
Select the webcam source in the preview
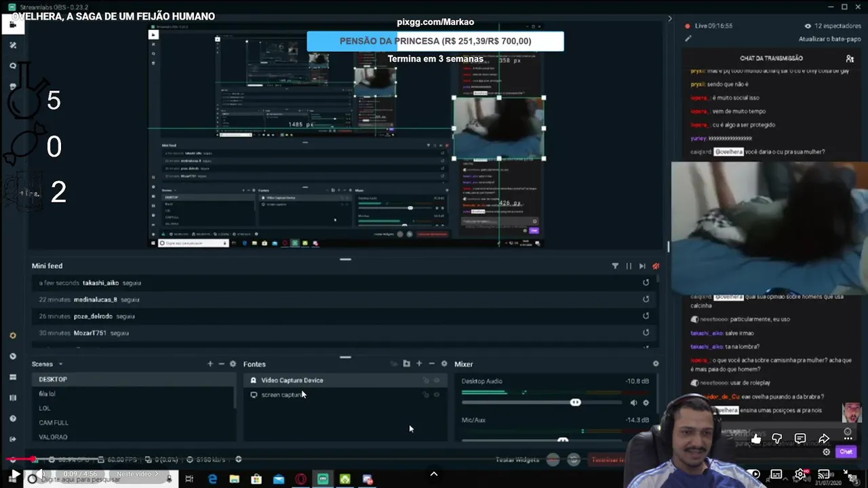click(498, 128)
